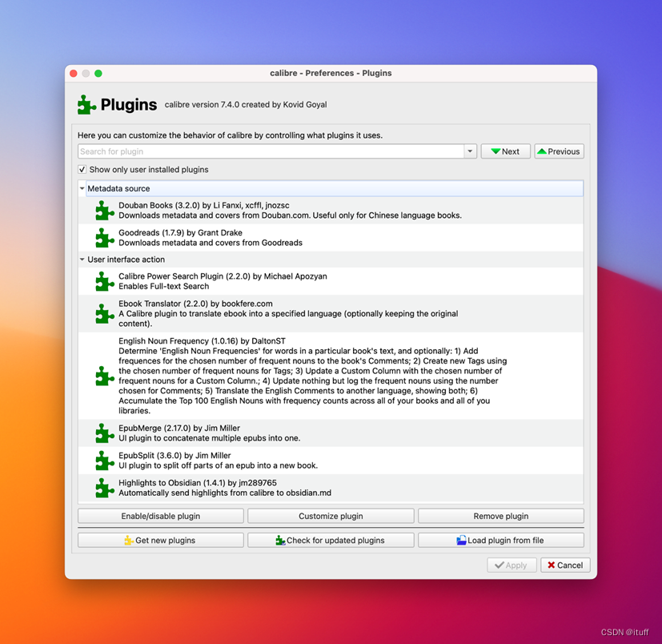Select Douban Books (3.2.0) plugin entry
This screenshot has height=644, width=662.
pyautogui.click(x=331, y=211)
